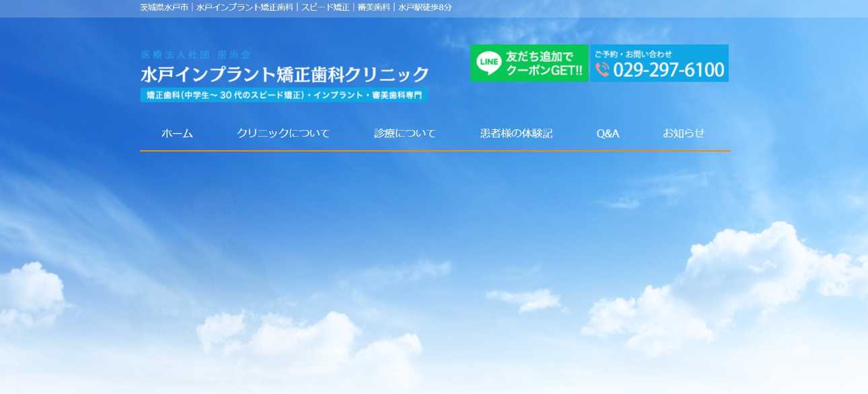
Task: Click the 医療法人社団 崇尚会 text
Action: tap(196, 55)
